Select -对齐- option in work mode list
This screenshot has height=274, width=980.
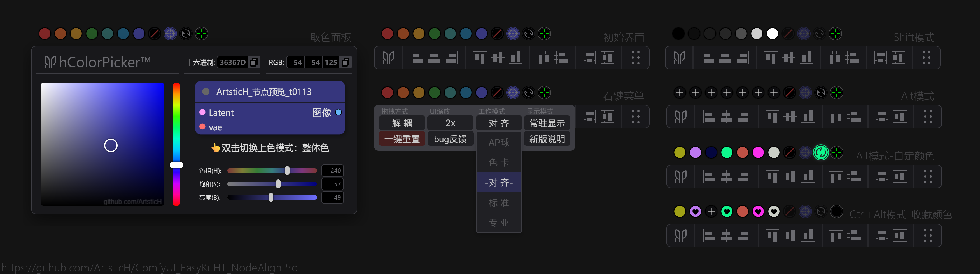[499, 183]
